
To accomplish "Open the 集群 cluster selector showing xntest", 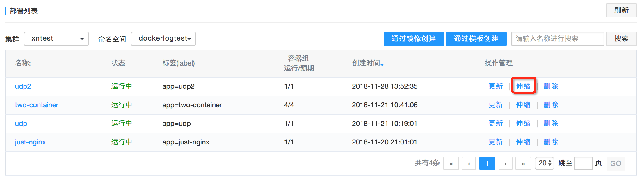I will click(56, 39).
